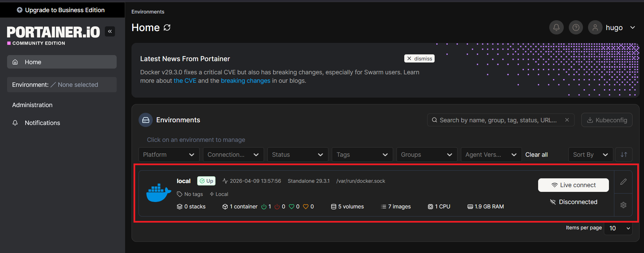Click the stopped containers power icon

click(277, 207)
